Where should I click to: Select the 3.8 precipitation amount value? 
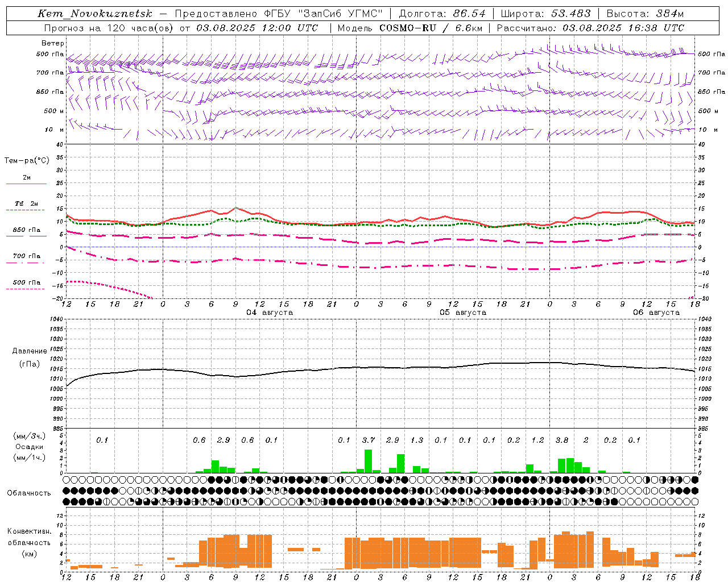point(562,440)
